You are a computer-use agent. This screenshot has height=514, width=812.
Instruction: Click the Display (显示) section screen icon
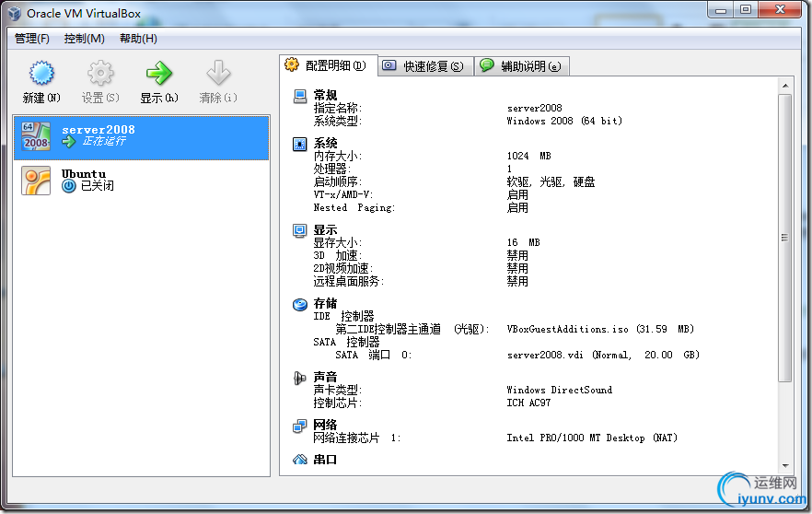[x=300, y=230]
